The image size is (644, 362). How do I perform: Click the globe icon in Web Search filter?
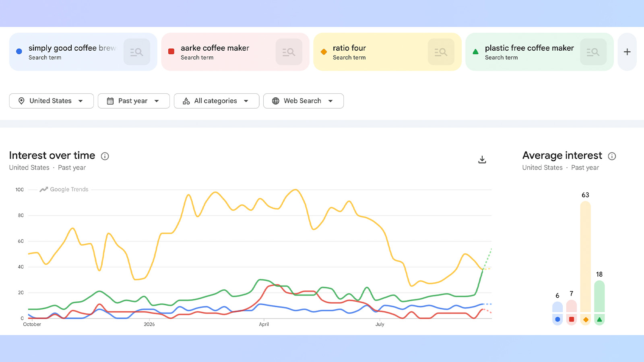point(276,101)
